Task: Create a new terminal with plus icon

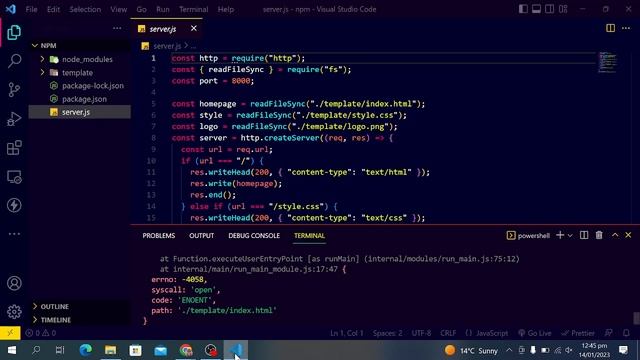Action: coord(560,235)
